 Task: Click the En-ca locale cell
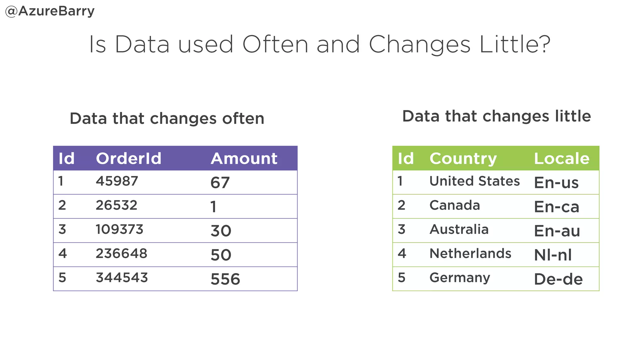[557, 207]
